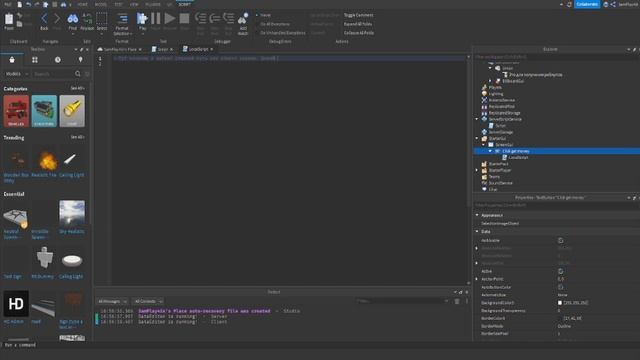Click the Toolbox search input field

(x=53, y=74)
